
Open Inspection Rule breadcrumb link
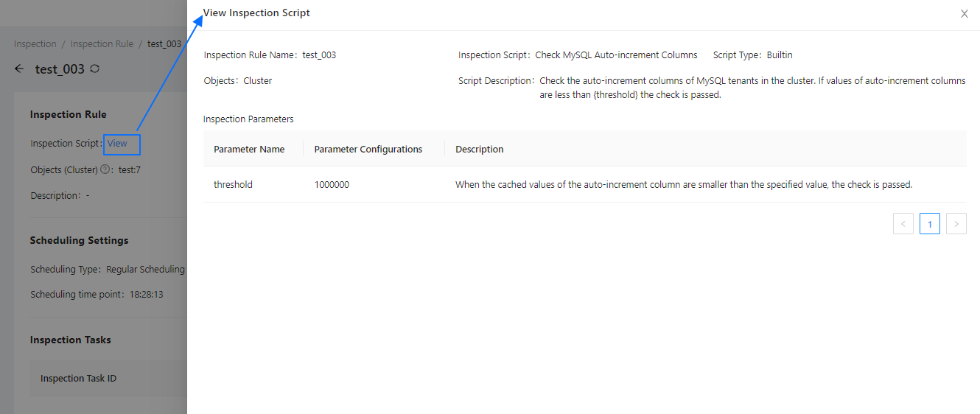(x=102, y=44)
